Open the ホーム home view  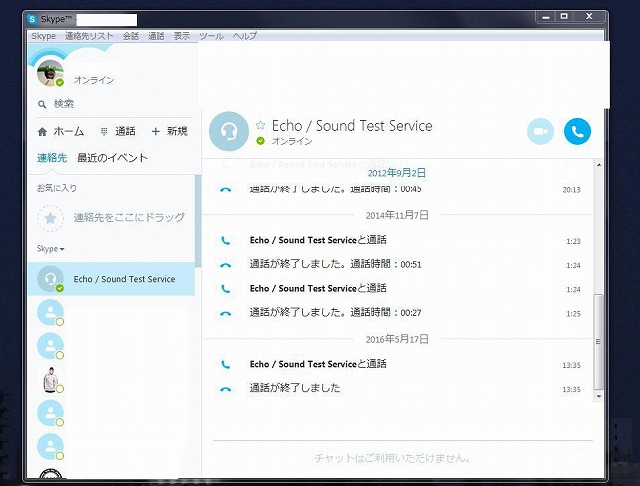tap(60, 131)
